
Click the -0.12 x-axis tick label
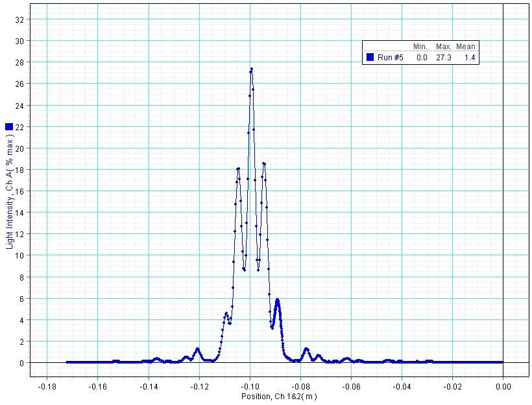(199, 387)
